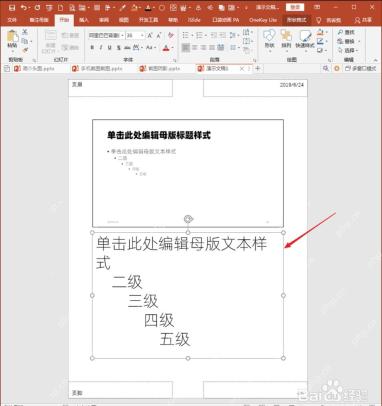382x406 pixels.
Task: Open the File tab
Action: (12, 20)
